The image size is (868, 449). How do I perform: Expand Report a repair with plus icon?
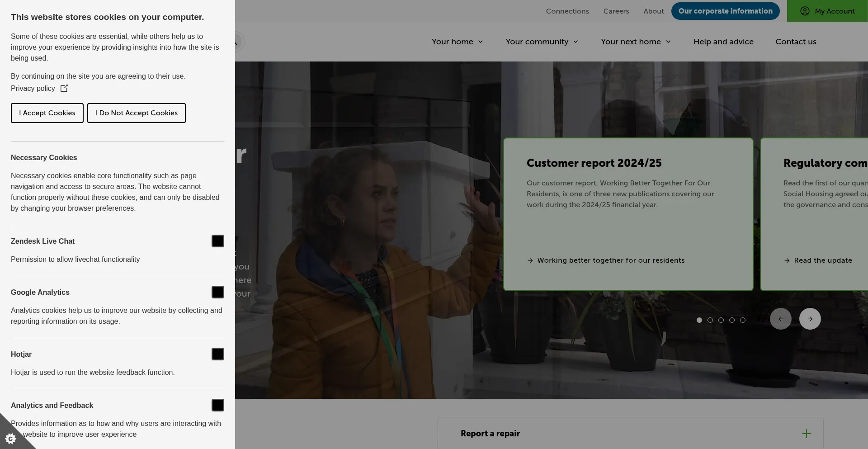click(806, 434)
